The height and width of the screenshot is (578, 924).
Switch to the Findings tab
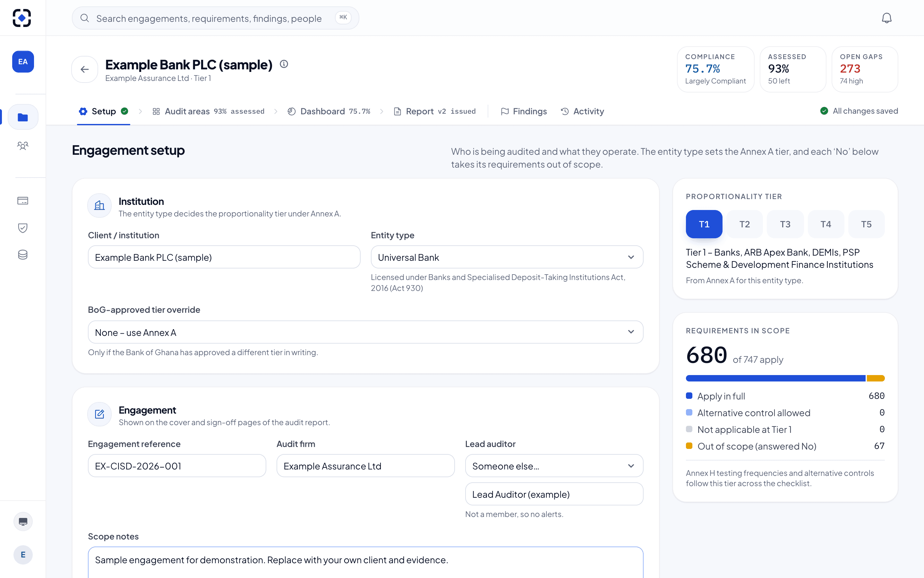coord(524,111)
